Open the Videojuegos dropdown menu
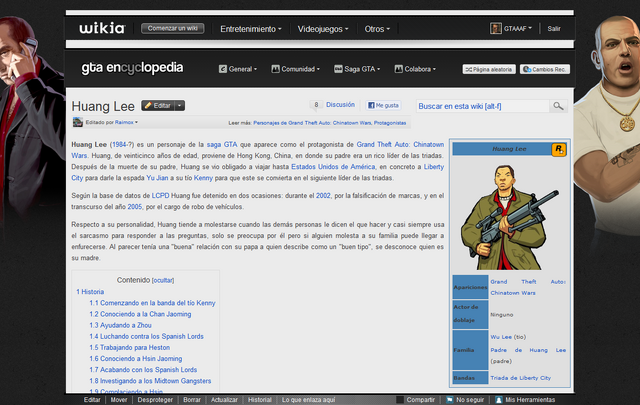640x405 pixels. point(323,29)
